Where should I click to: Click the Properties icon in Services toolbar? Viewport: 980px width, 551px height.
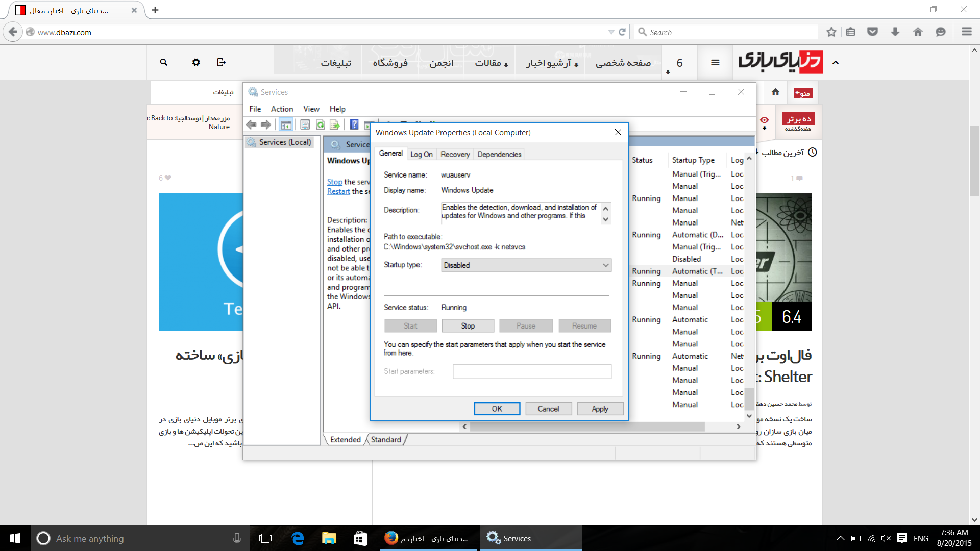tap(305, 124)
